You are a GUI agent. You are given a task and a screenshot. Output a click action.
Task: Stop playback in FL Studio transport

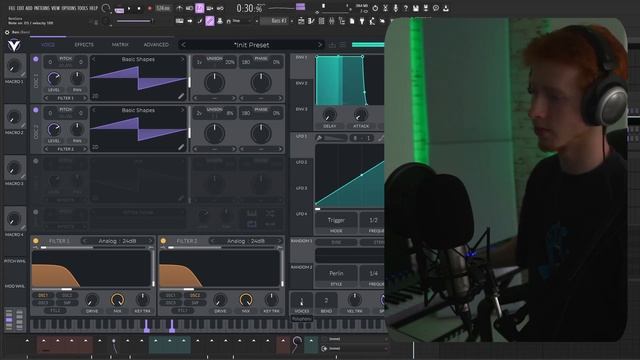pyautogui.click(x=139, y=8)
